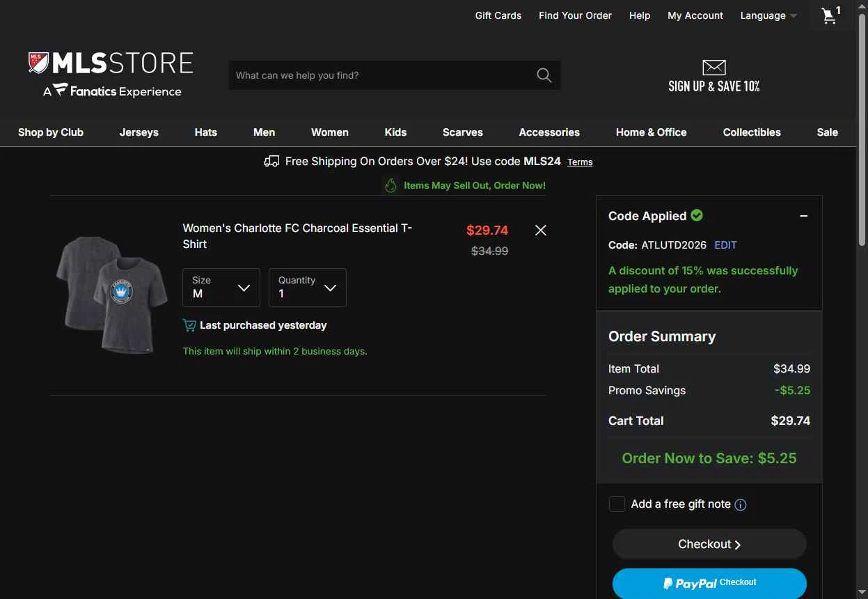
Task: Go to My Account
Action: [695, 15]
